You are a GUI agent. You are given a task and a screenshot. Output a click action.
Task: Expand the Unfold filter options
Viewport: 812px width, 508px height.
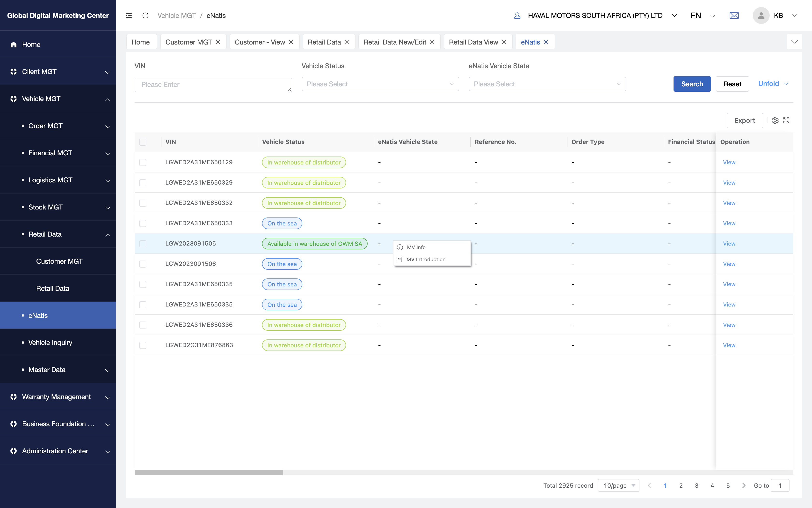[x=773, y=84]
